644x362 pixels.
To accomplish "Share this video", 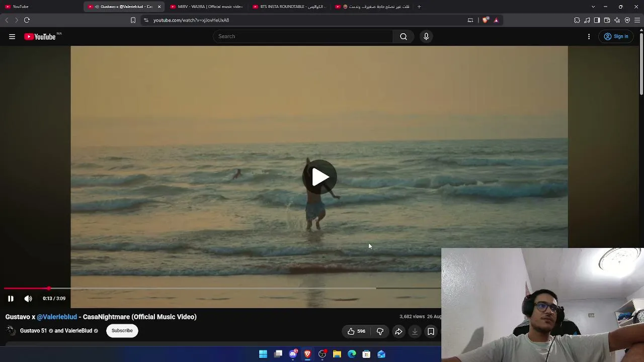I will pos(398,331).
